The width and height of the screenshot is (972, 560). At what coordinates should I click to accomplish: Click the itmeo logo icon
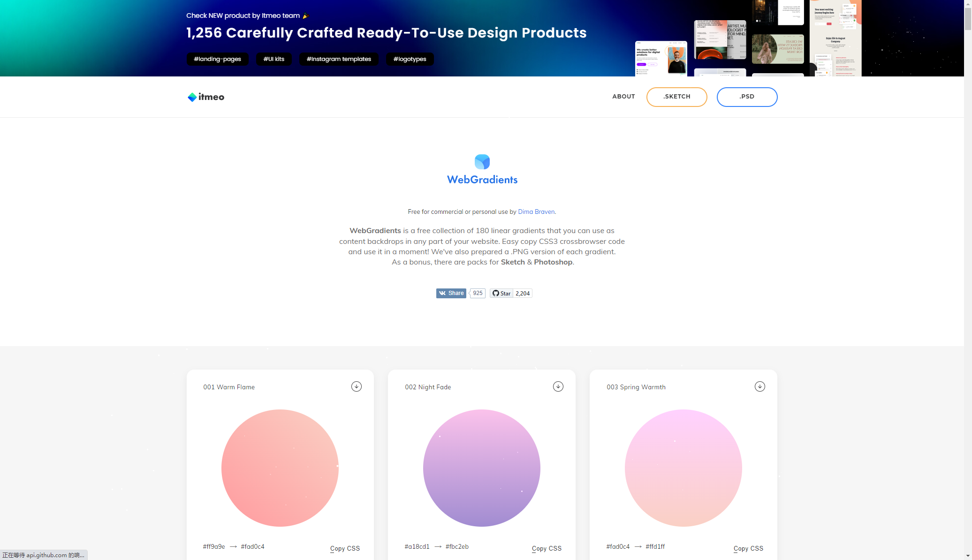click(x=192, y=97)
